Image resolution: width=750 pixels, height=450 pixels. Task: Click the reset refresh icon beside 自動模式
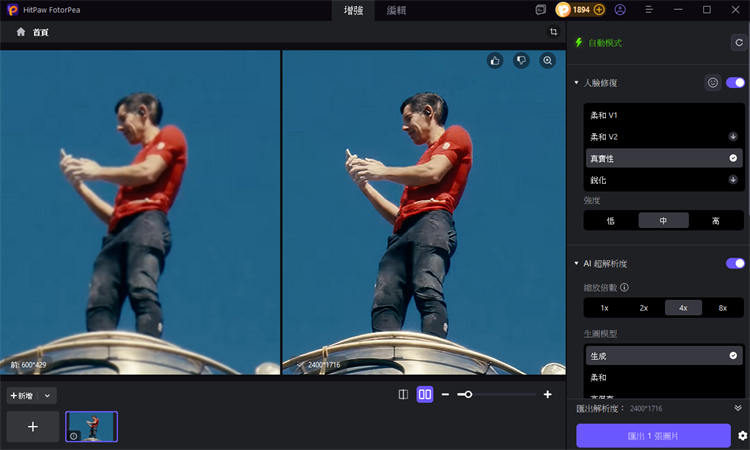(738, 43)
